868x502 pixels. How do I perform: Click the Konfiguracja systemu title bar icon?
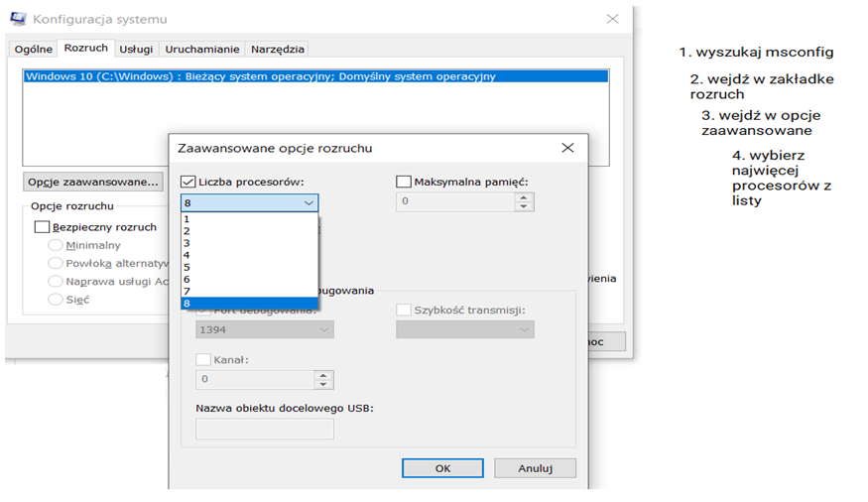click(x=17, y=18)
